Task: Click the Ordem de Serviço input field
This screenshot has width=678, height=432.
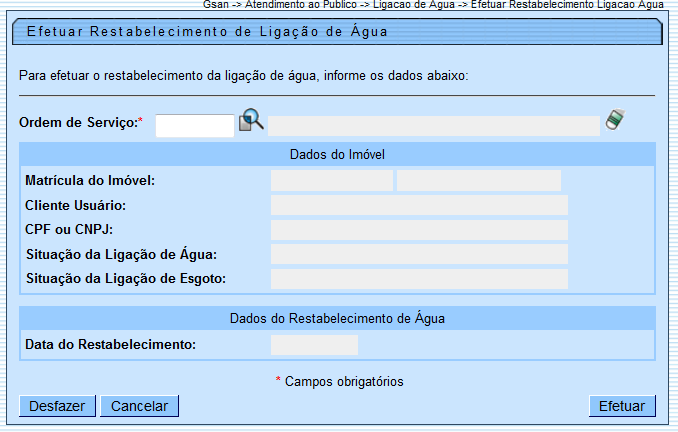Action: click(195, 125)
